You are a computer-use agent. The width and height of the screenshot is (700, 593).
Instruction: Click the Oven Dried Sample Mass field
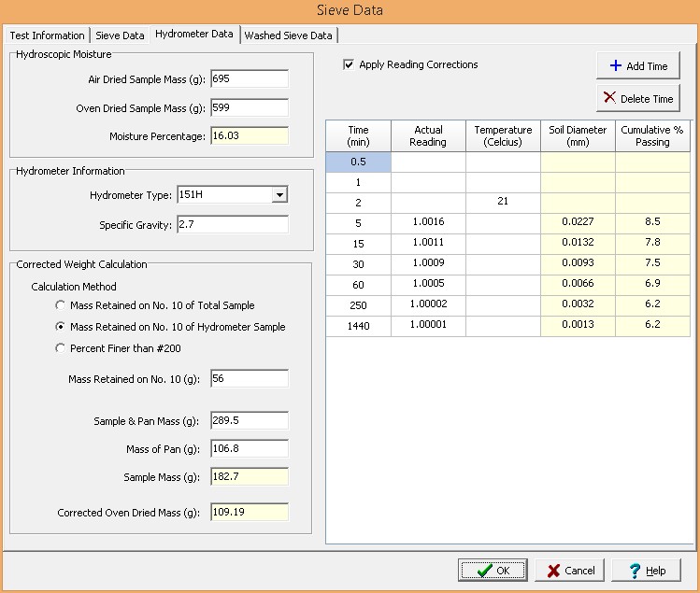pyautogui.click(x=250, y=108)
